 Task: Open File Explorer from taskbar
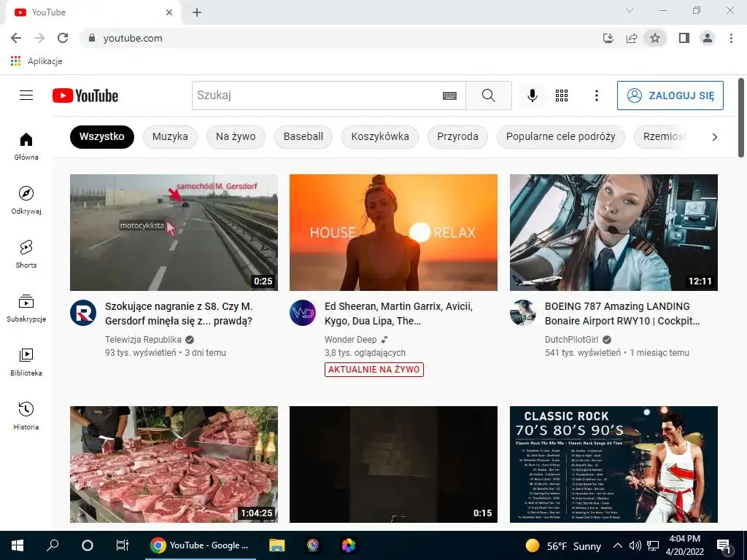coord(276,545)
